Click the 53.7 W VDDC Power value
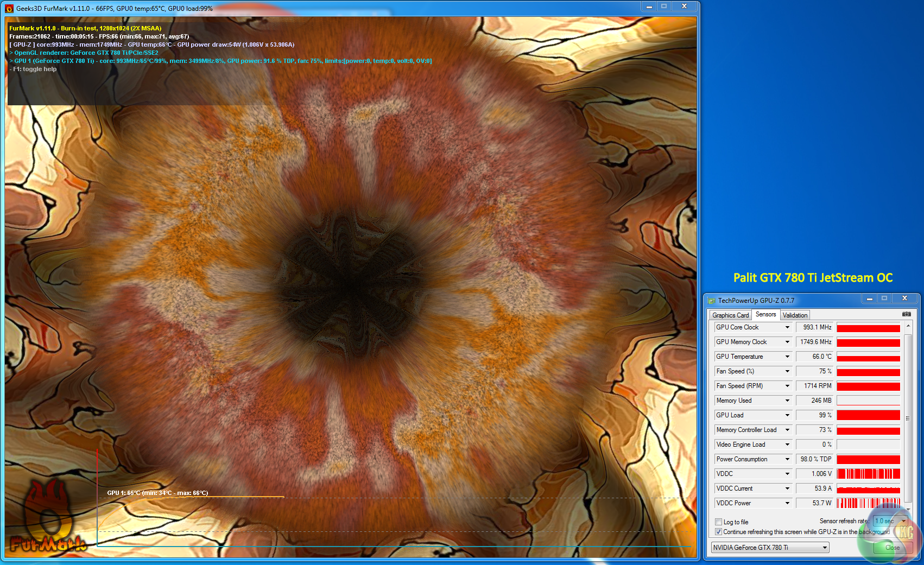 [x=814, y=503]
